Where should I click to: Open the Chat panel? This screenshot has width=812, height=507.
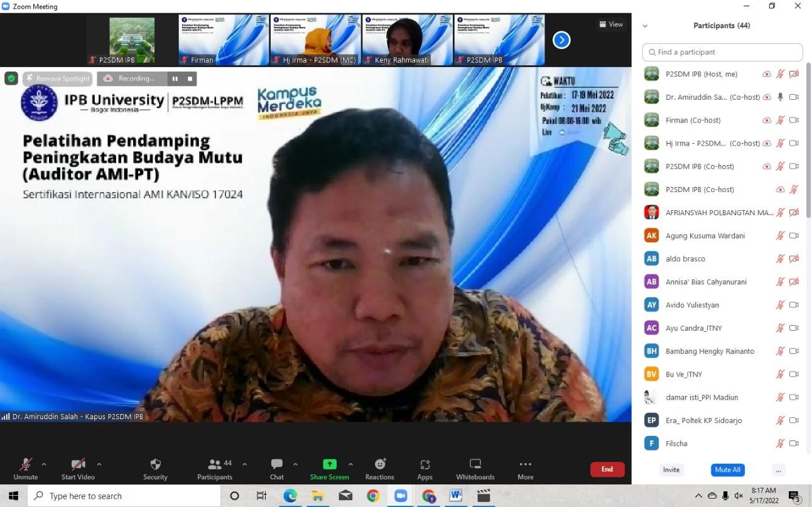pyautogui.click(x=276, y=468)
